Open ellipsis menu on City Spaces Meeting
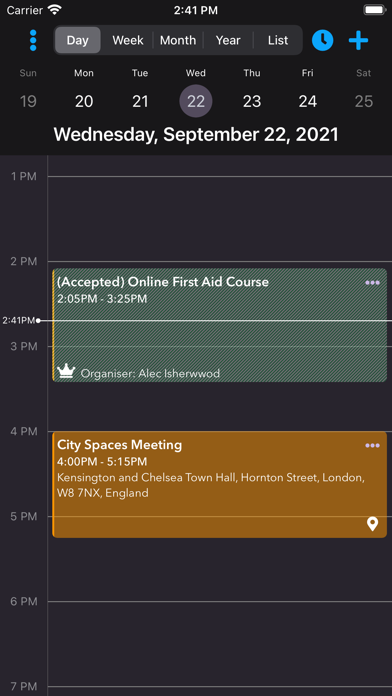Viewport: 392px width, 696px height. 372,446
